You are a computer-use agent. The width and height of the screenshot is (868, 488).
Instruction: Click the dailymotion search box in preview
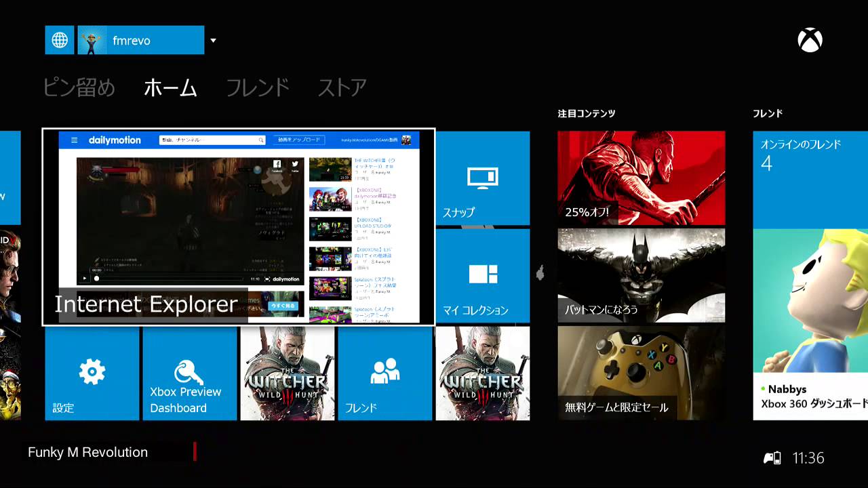coord(212,140)
